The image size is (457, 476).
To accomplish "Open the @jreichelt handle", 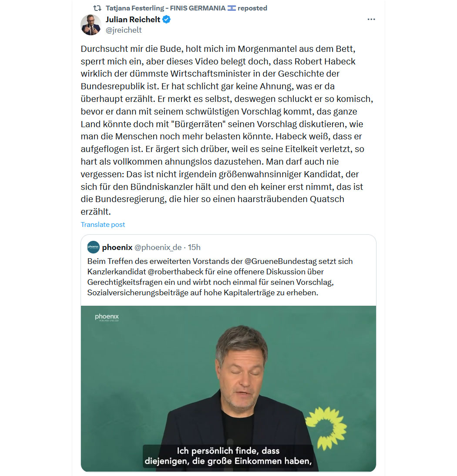I will (124, 30).
